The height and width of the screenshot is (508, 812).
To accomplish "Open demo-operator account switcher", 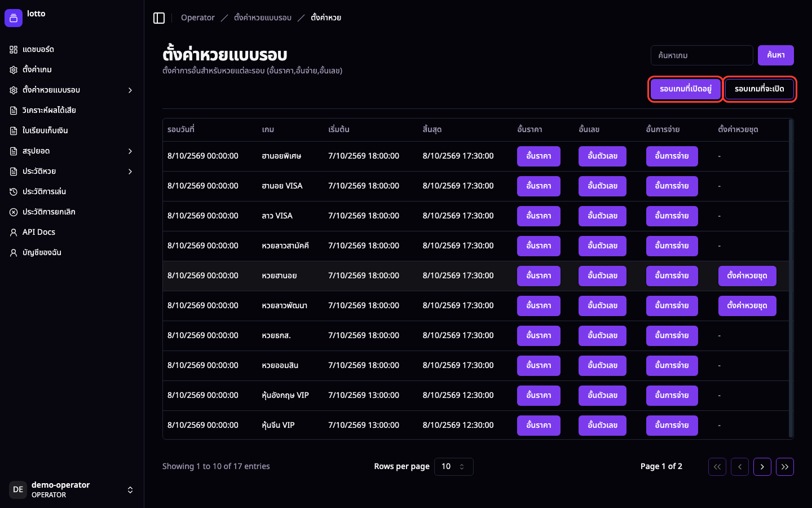I will tap(72, 490).
